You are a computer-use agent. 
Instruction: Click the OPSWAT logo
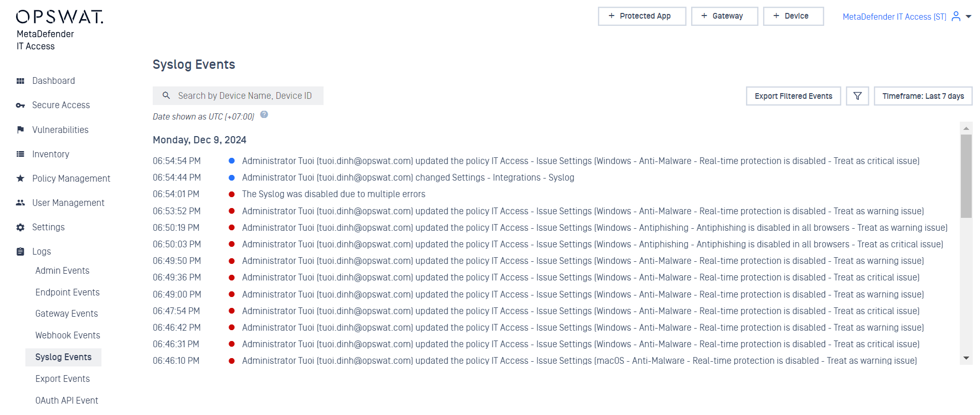pos(60,17)
